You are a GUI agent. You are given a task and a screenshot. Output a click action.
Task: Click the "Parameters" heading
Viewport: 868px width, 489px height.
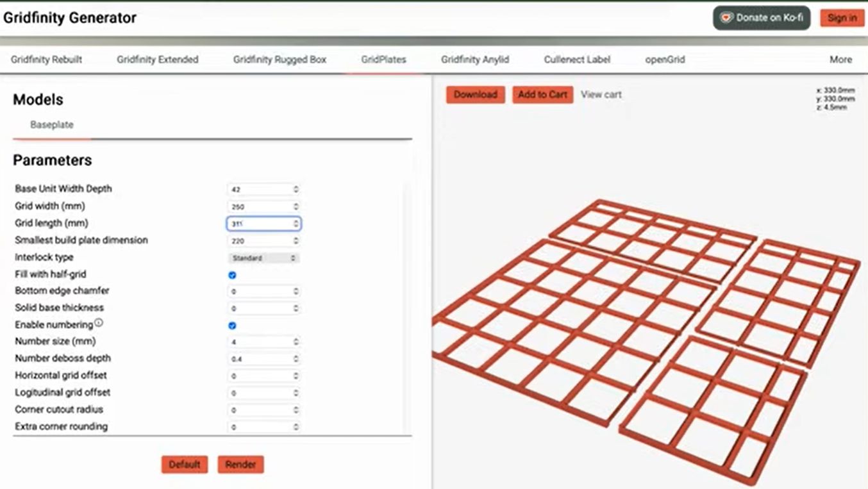click(x=53, y=160)
